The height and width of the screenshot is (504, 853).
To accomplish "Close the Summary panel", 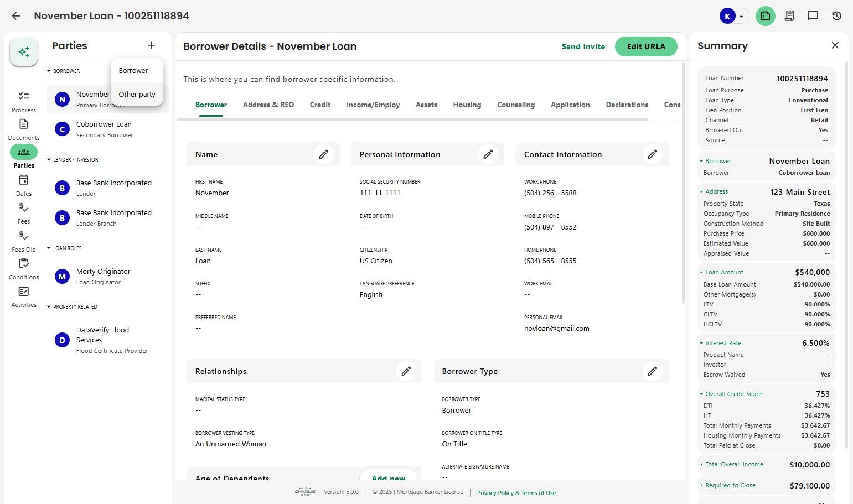I will (835, 45).
